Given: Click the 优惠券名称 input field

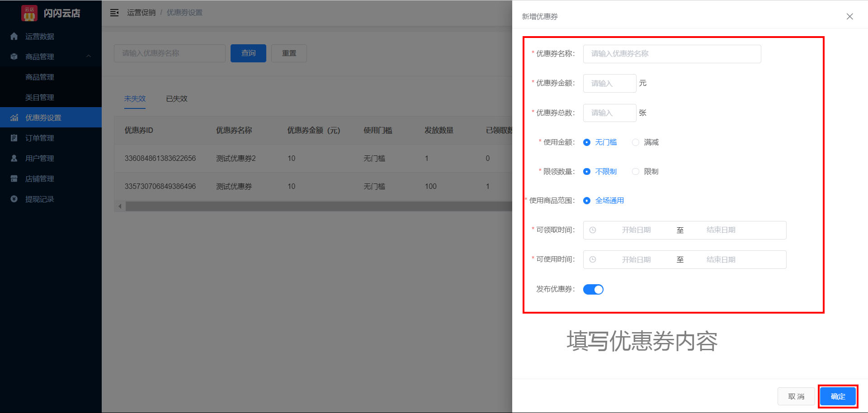Looking at the screenshot, I should pos(672,53).
